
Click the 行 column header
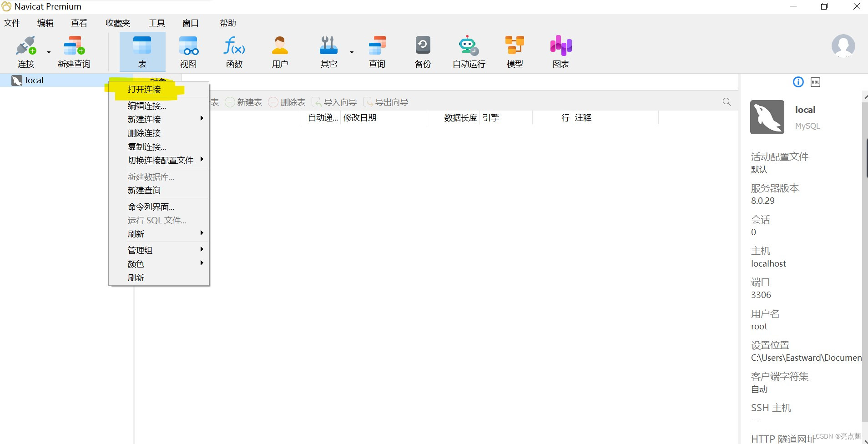(552, 118)
